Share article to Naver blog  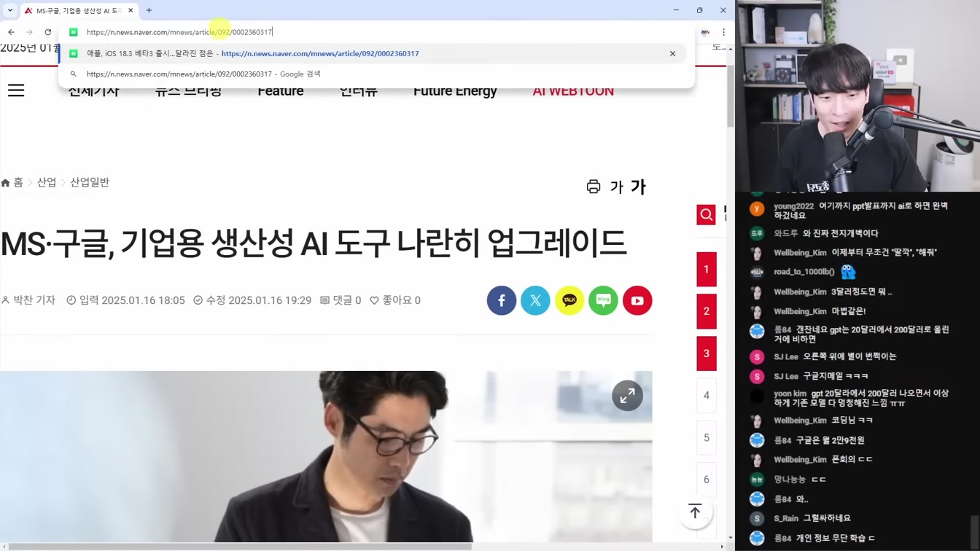[x=603, y=300]
